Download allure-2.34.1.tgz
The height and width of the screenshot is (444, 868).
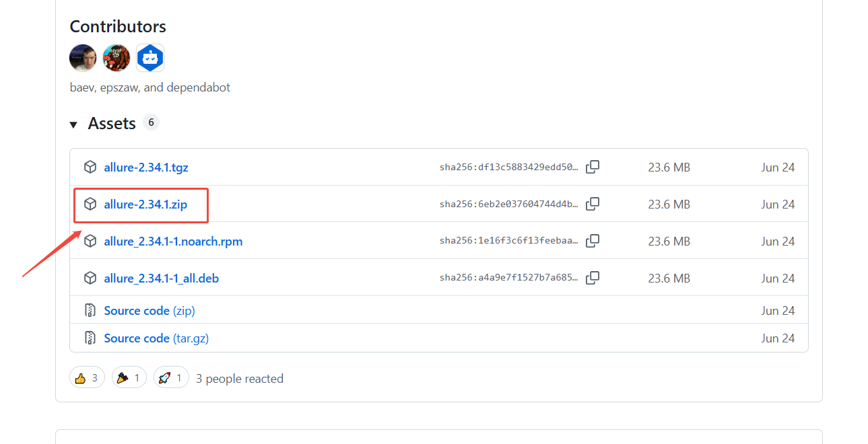(x=146, y=168)
